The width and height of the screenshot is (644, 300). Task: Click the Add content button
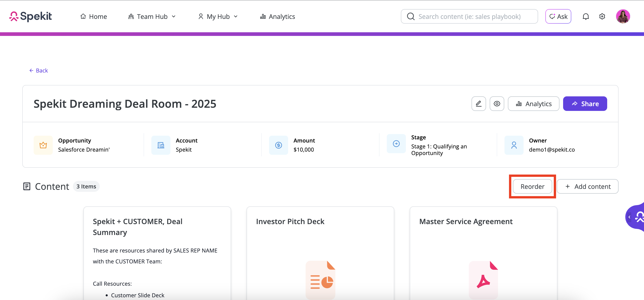(x=587, y=187)
